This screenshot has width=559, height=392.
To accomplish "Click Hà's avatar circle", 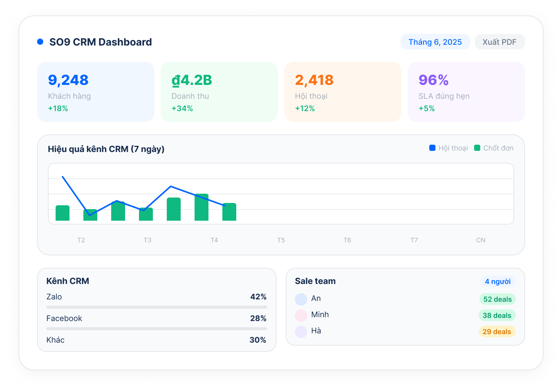I will point(301,331).
